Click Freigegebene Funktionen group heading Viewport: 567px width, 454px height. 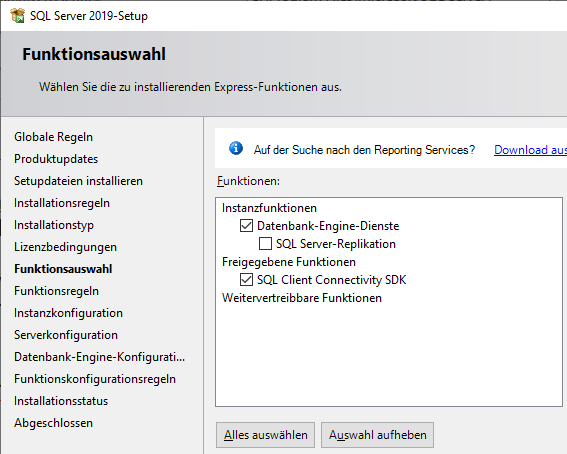(289, 262)
